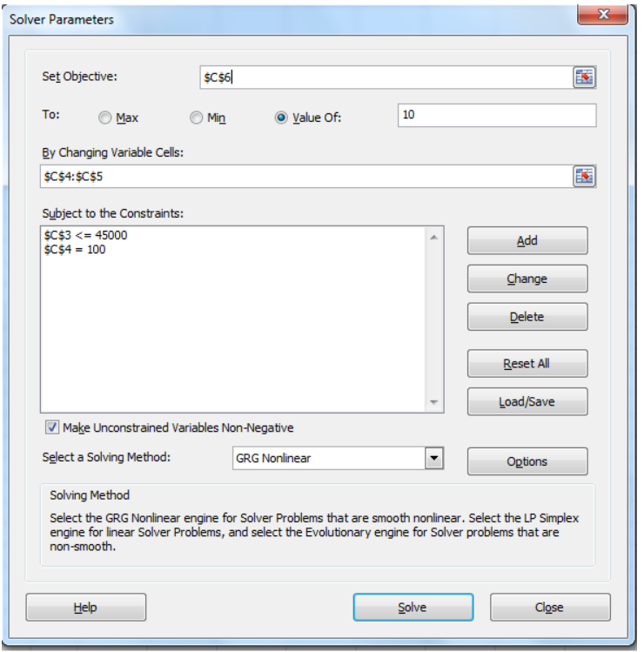Click the Change constraint button
This screenshot has width=644, height=652.
[x=527, y=279]
